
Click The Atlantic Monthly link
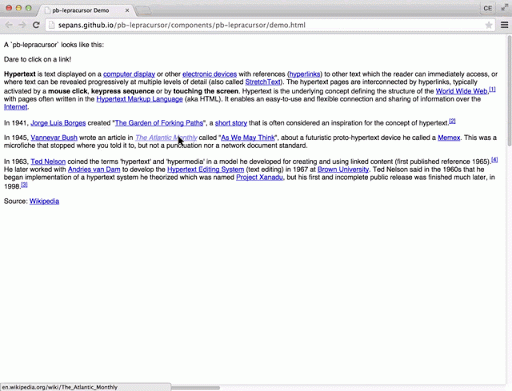point(166,138)
